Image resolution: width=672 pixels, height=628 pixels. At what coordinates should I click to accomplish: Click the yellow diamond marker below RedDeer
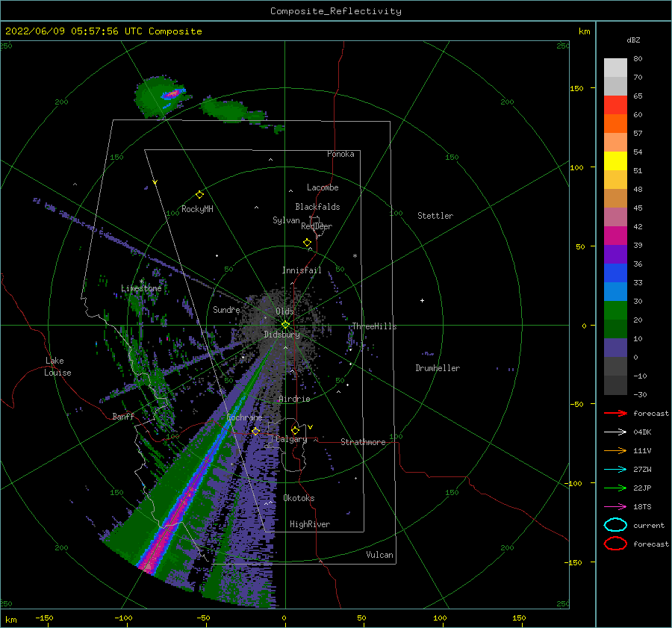(x=308, y=243)
